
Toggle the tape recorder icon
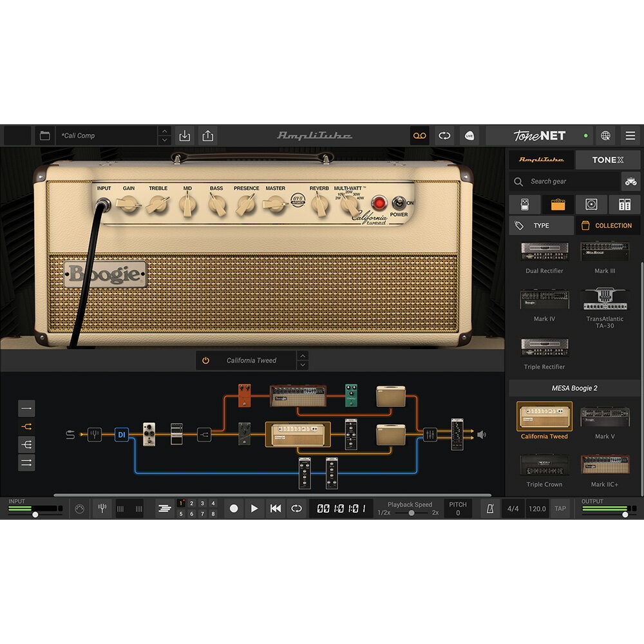pyautogui.click(x=419, y=135)
